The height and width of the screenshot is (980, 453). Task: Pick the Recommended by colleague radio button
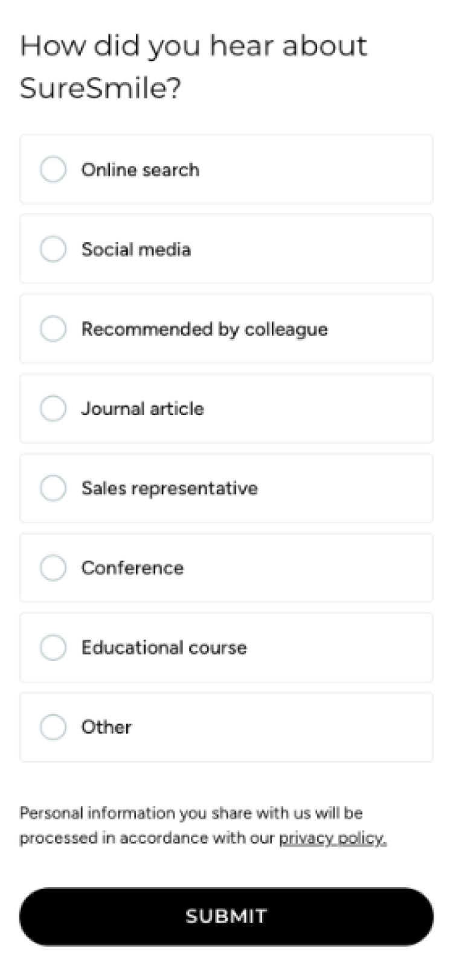53,329
